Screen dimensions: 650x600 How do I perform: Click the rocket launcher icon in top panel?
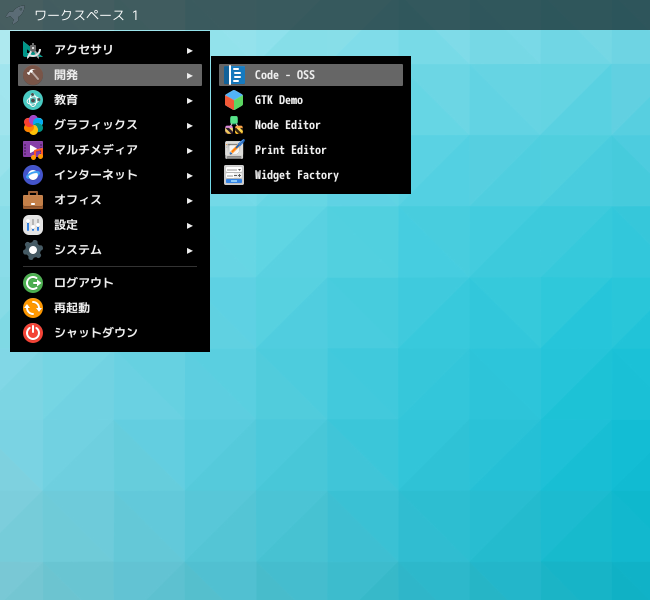point(15,15)
